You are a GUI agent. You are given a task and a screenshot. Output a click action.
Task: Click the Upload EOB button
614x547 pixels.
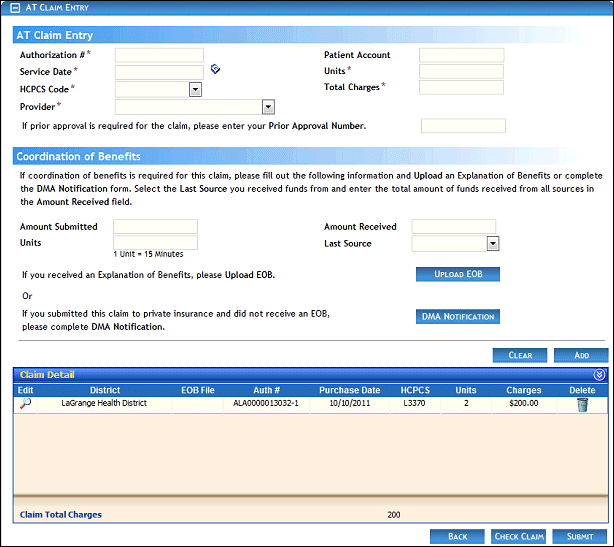click(457, 274)
